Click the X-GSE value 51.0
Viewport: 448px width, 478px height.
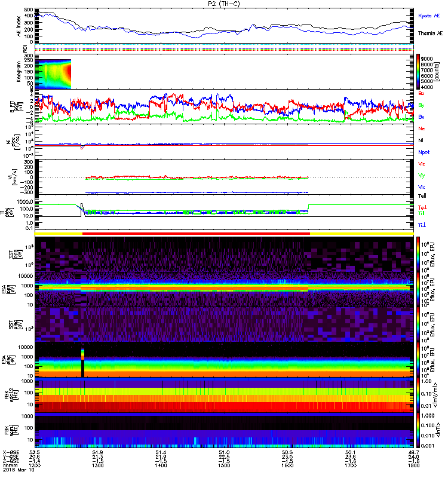coord(224,452)
